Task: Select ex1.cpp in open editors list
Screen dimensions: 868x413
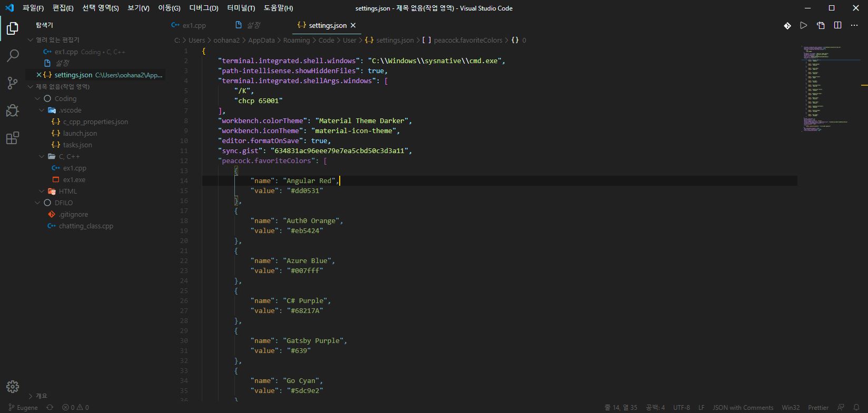Action: pyautogui.click(x=66, y=52)
